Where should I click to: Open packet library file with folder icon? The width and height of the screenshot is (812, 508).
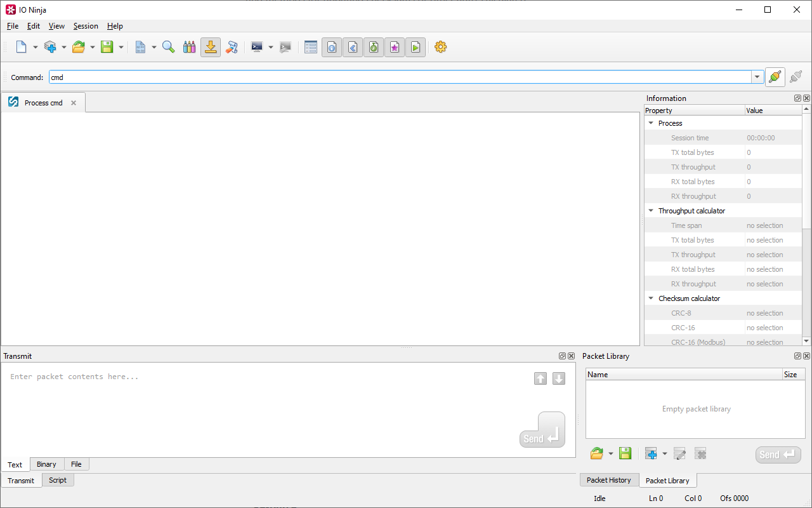(x=596, y=453)
